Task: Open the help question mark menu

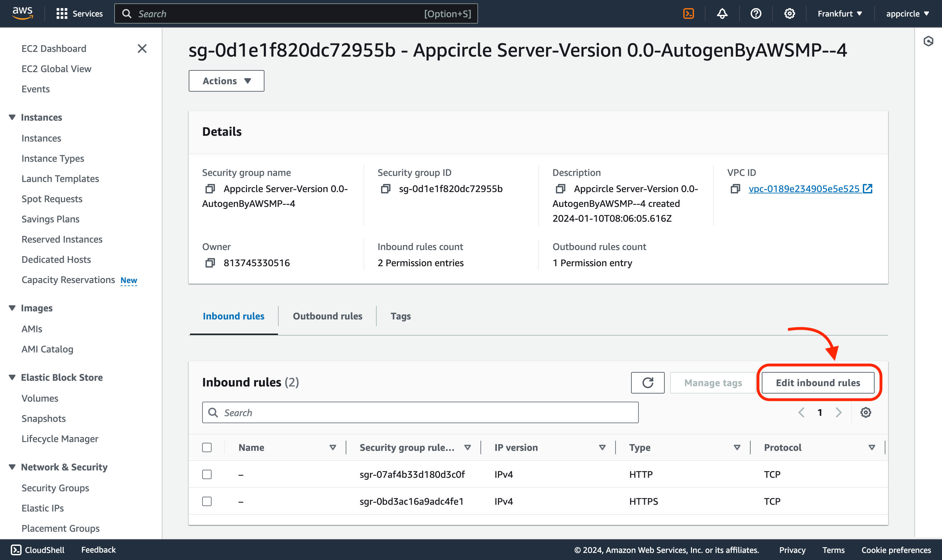Action: pyautogui.click(x=756, y=13)
